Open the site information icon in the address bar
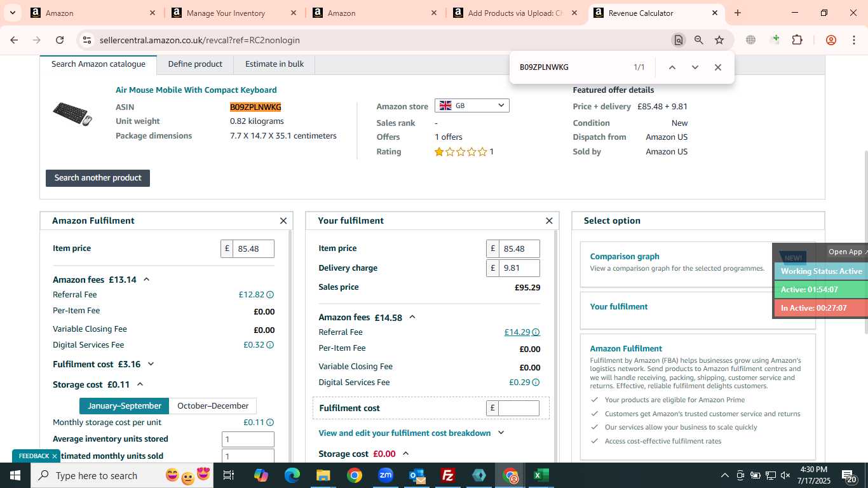Viewport: 868px width, 488px height. (x=86, y=40)
